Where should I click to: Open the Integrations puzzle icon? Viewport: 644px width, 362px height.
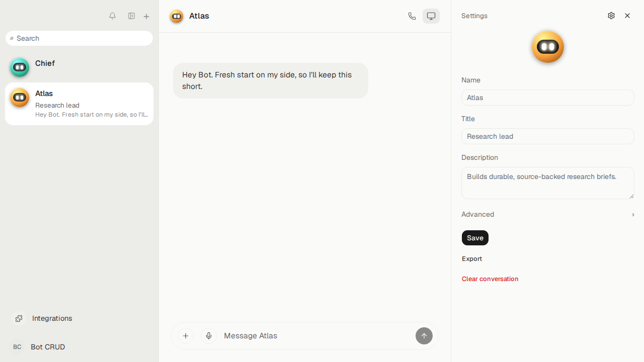tap(19, 318)
